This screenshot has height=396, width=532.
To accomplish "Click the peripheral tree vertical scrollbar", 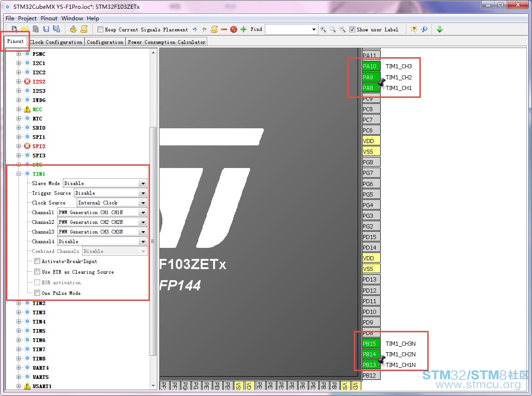I will click(153, 241).
